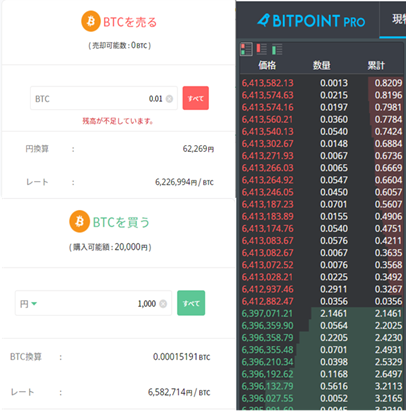
Task: Click the green すべて buy-all button
Action: 191,303
